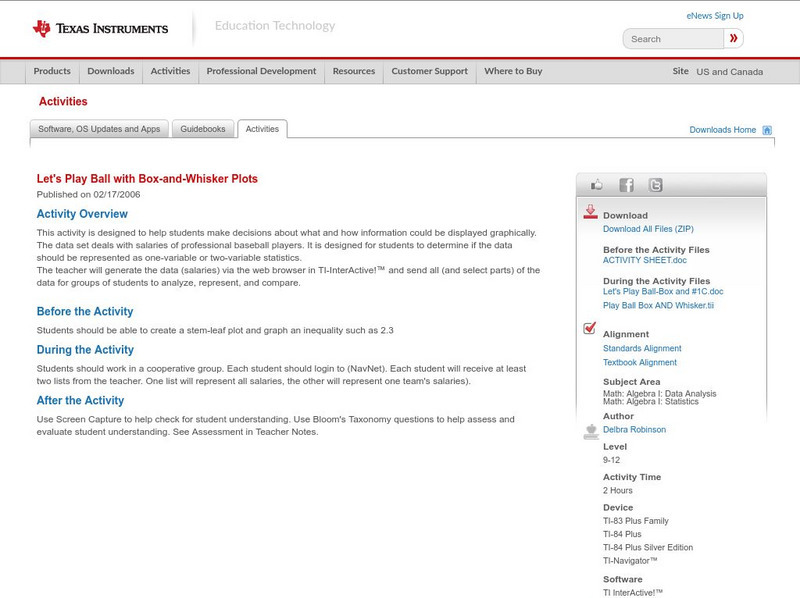Click the TI-Navigator device entry
Image resolution: width=800 pixels, height=598 pixels.
coord(630,561)
